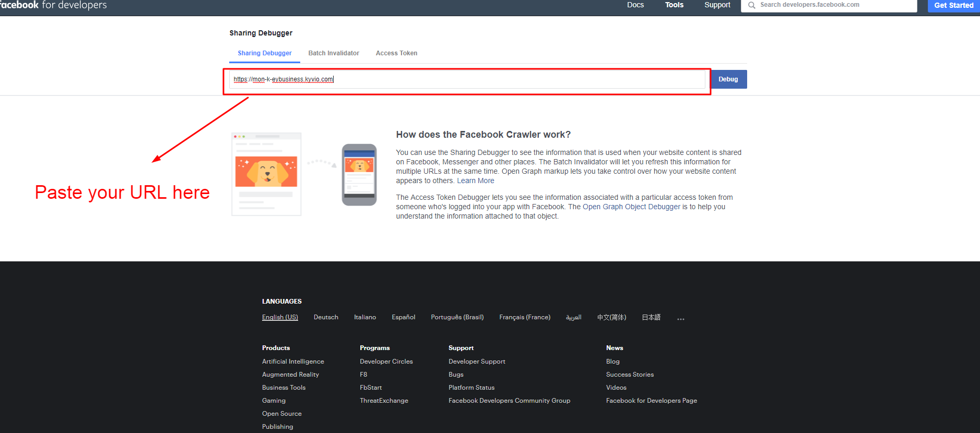Select English (US) language
Viewport: 980px width, 433px height.
point(280,317)
